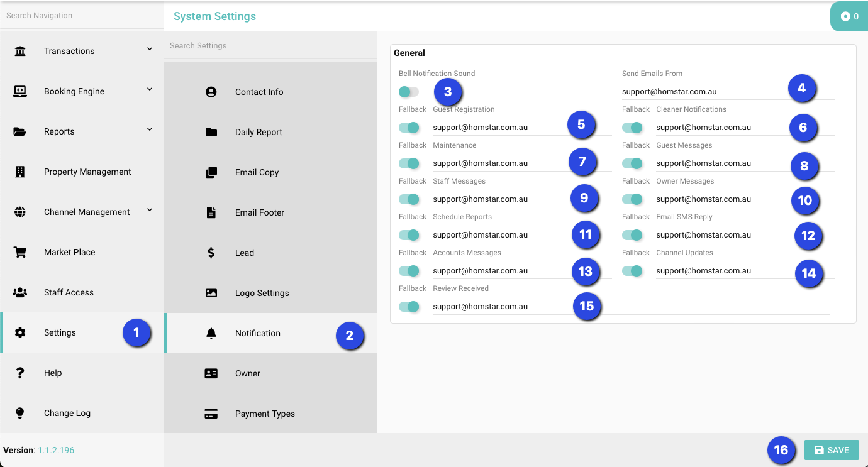Click the Property Management building icon

(20, 172)
